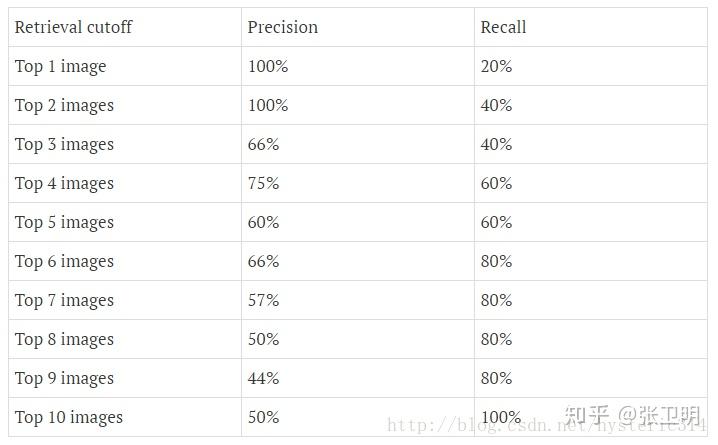Screen dimensions: 718x445
Task: Select the Top 5 images cell
Action: point(64,223)
